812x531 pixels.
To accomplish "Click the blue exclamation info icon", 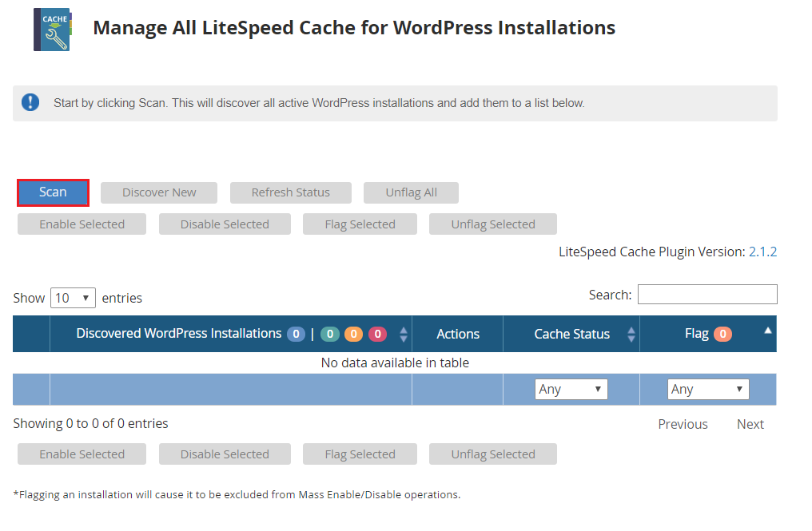I will pos(30,102).
